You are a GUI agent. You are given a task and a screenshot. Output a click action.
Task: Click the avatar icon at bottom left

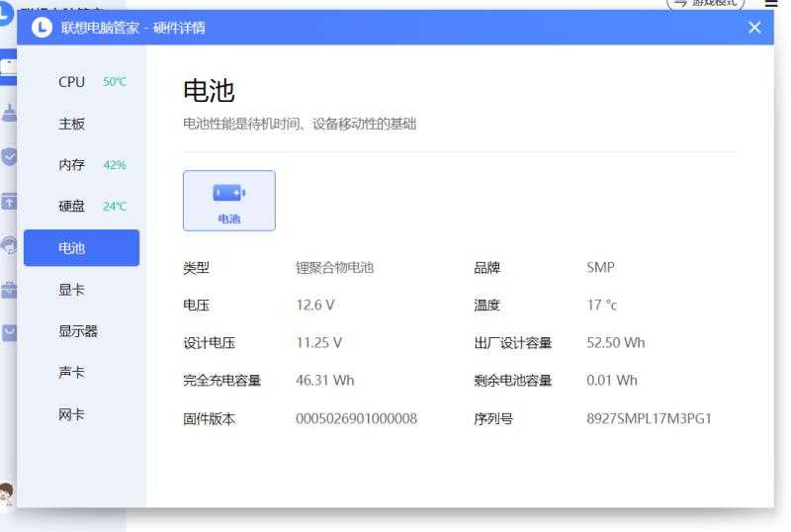[x=7, y=493]
